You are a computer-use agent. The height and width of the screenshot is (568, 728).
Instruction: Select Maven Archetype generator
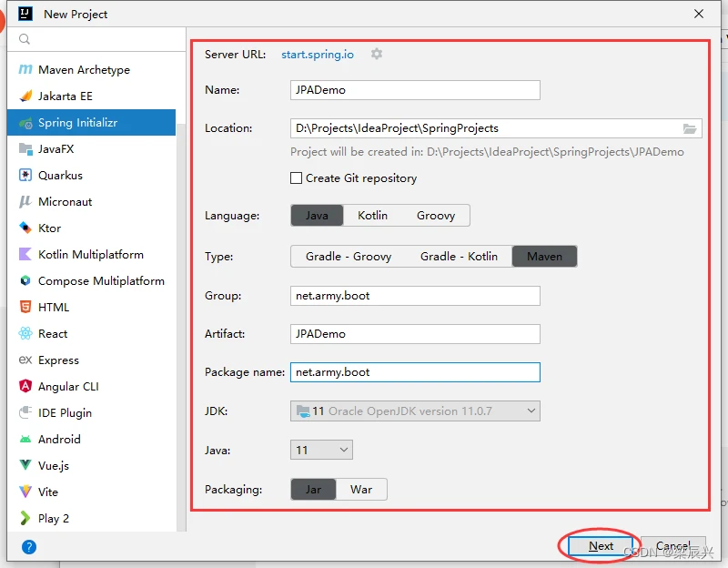point(92,70)
